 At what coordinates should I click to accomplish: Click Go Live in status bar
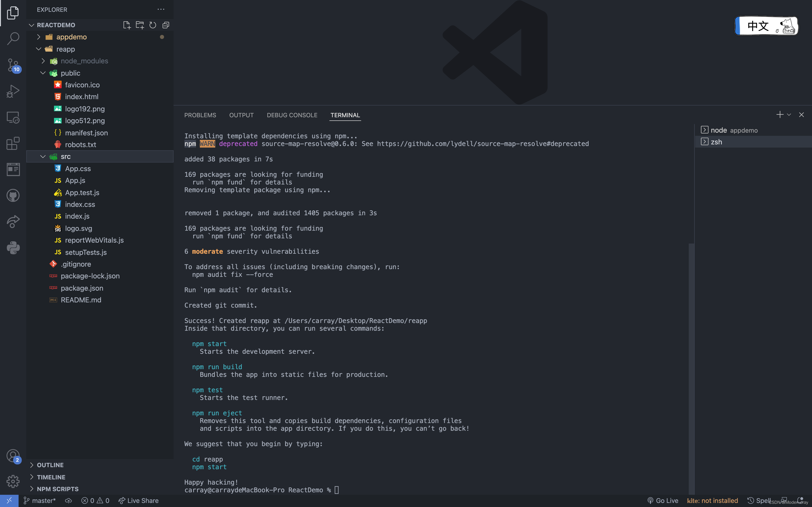tap(663, 500)
